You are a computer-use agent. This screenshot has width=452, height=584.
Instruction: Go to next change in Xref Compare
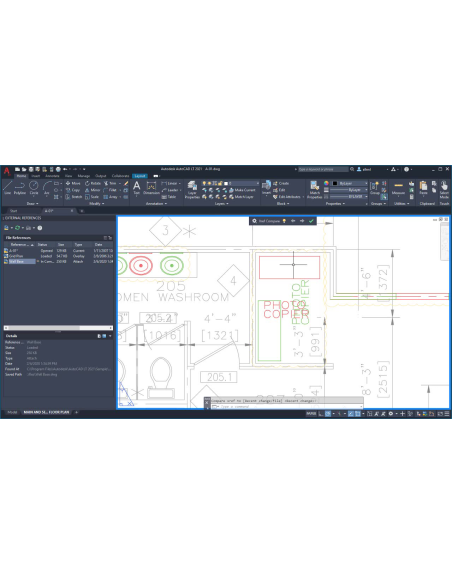(302, 221)
